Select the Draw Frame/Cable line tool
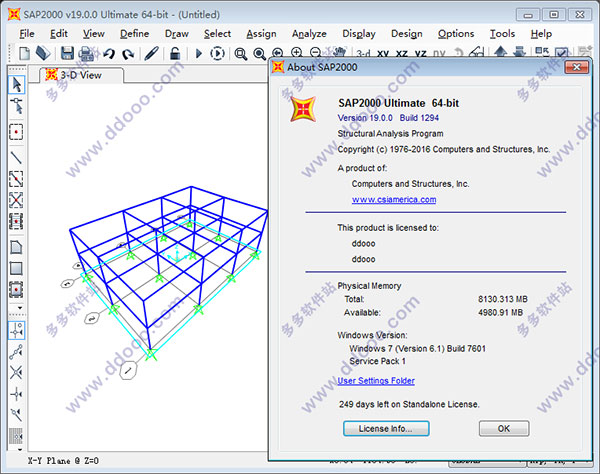The width and height of the screenshot is (600, 474). [16, 158]
